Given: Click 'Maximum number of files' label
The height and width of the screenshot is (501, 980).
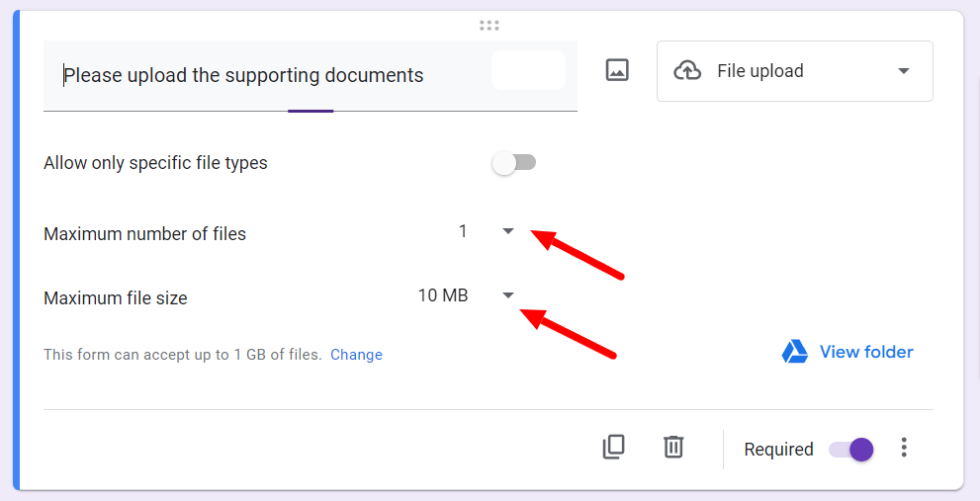Looking at the screenshot, I should pos(145,233).
